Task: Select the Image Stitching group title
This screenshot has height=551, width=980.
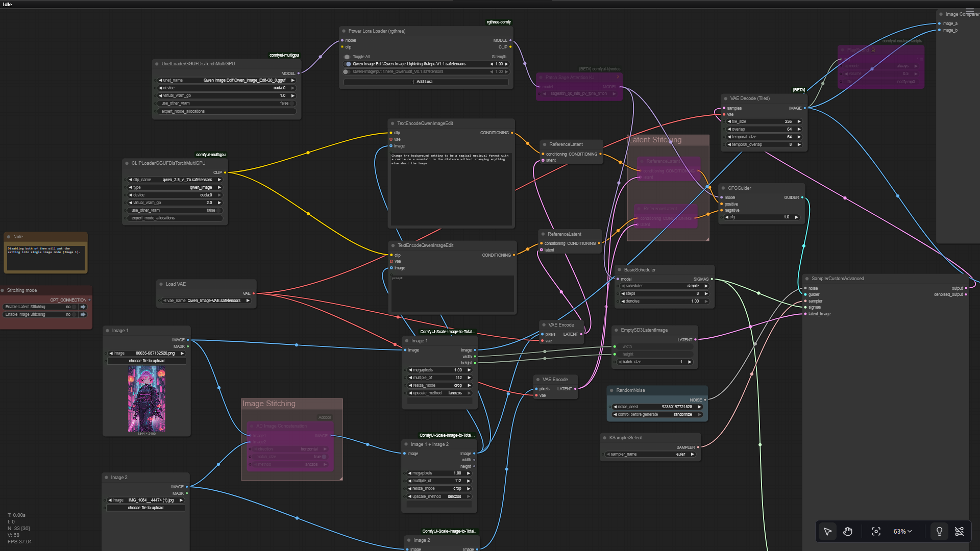Action: coord(268,404)
